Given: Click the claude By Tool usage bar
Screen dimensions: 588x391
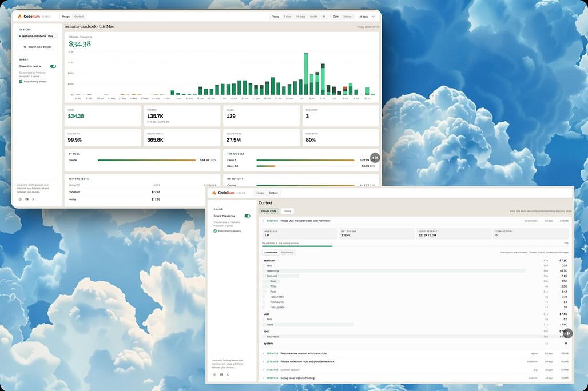Looking at the screenshot, I should tap(146, 160).
